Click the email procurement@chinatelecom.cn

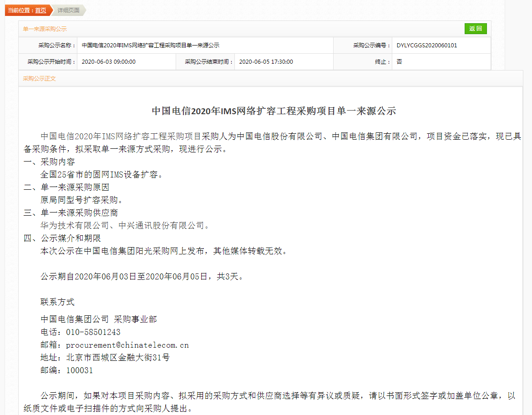127,345
